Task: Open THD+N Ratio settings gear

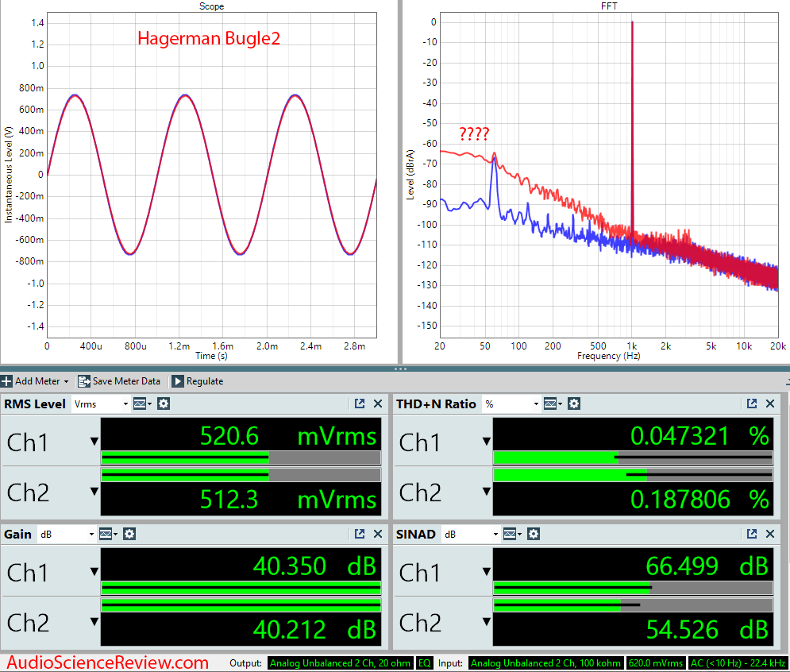Action: coord(574,404)
